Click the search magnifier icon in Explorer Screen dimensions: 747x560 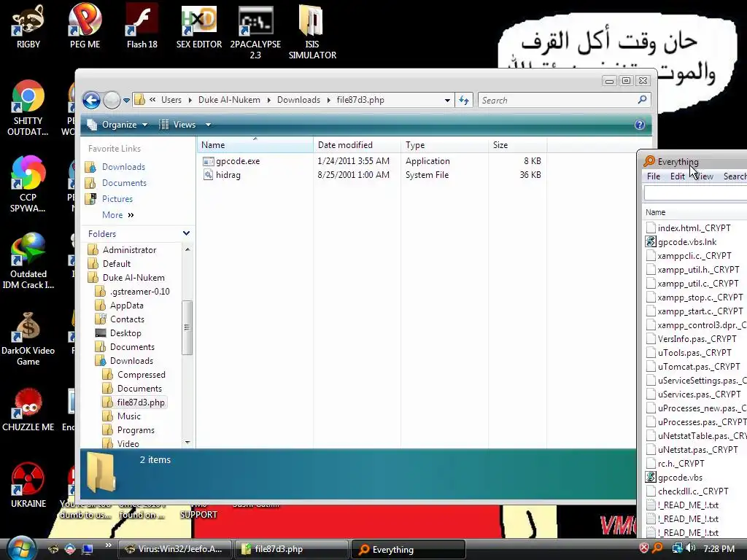[642, 99]
